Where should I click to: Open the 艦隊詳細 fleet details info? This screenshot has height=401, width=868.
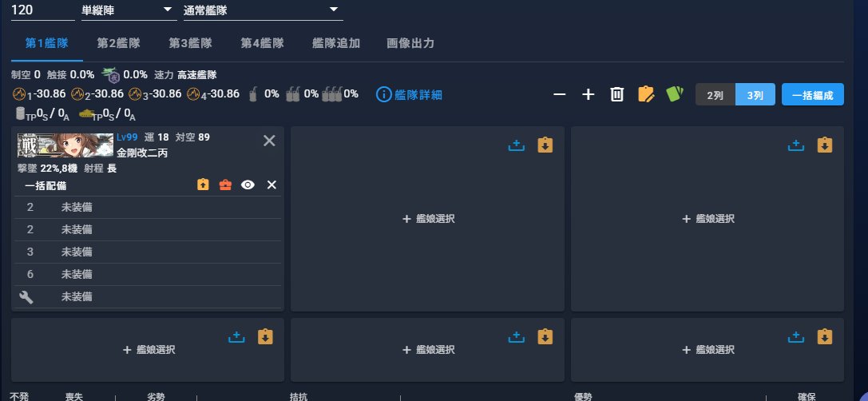pyautogui.click(x=409, y=94)
